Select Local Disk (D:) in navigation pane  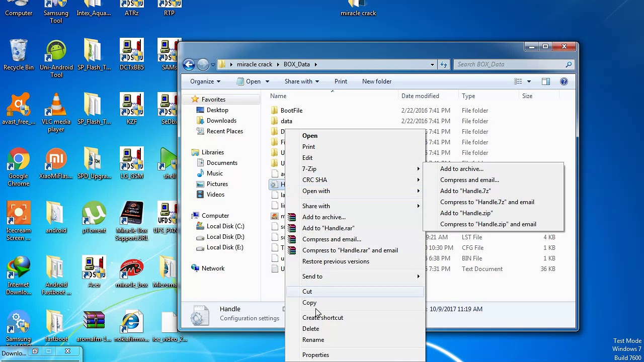point(225,237)
